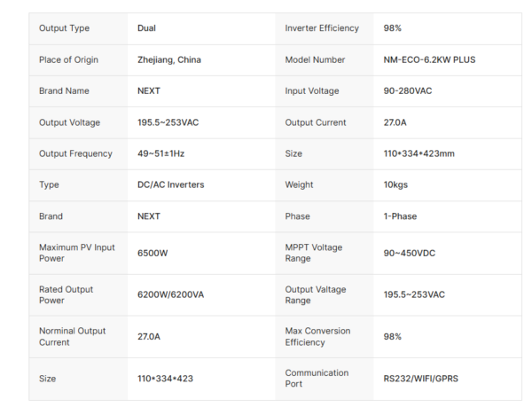Image resolution: width=532 pixels, height=415 pixels.
Task: Click the 'NM-ECO-6.2KW PLUS' model number
Action: coord(427,60)
